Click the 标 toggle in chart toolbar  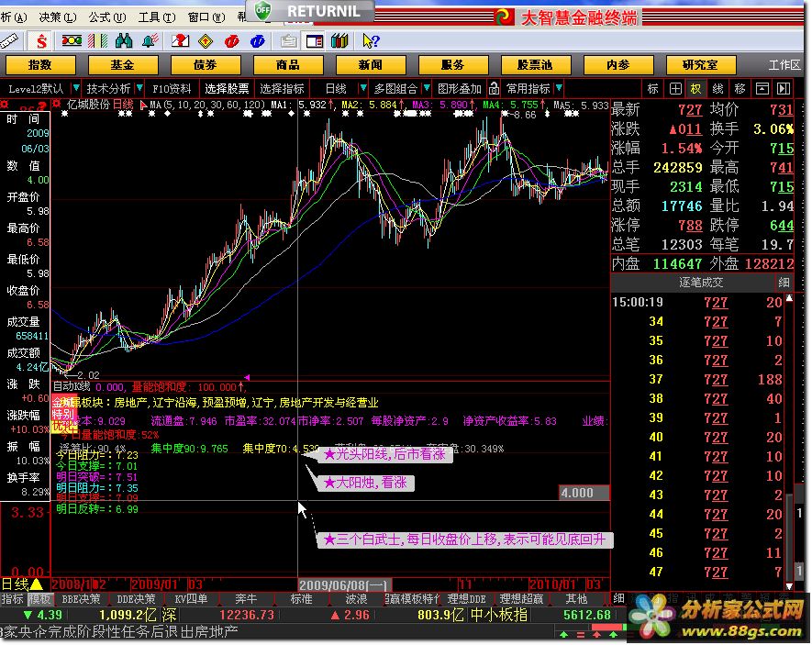(653, 88)
